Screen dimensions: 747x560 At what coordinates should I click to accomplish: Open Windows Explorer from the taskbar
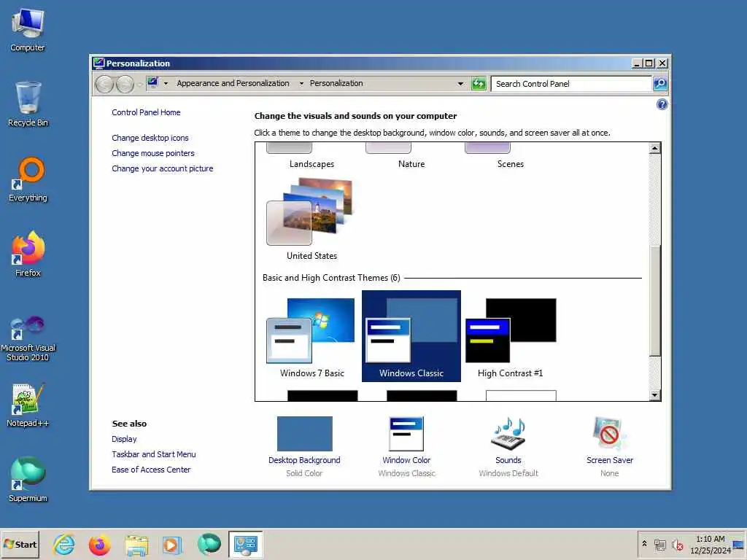coord(136,545)
